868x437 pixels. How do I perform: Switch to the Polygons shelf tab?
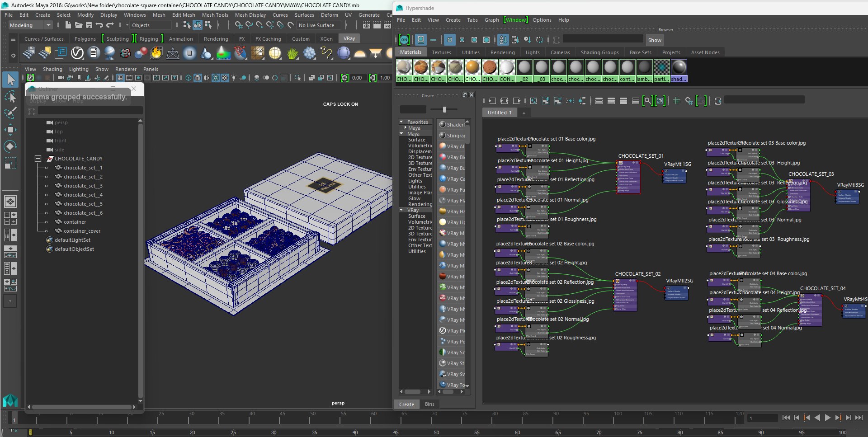pos(85,39)
